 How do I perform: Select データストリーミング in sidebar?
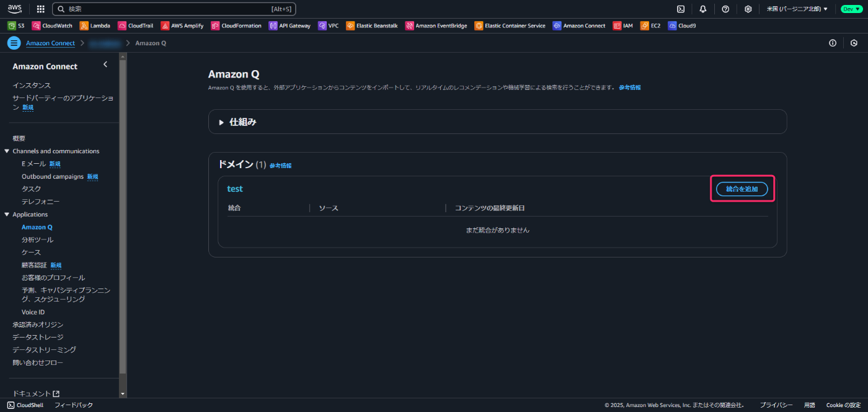pos(44,350)
